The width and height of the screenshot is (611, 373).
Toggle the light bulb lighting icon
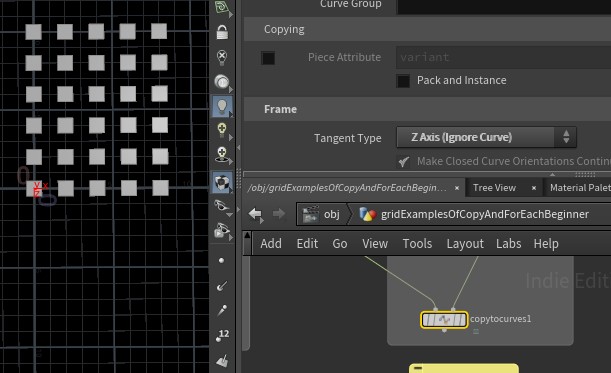click(222, 106)
